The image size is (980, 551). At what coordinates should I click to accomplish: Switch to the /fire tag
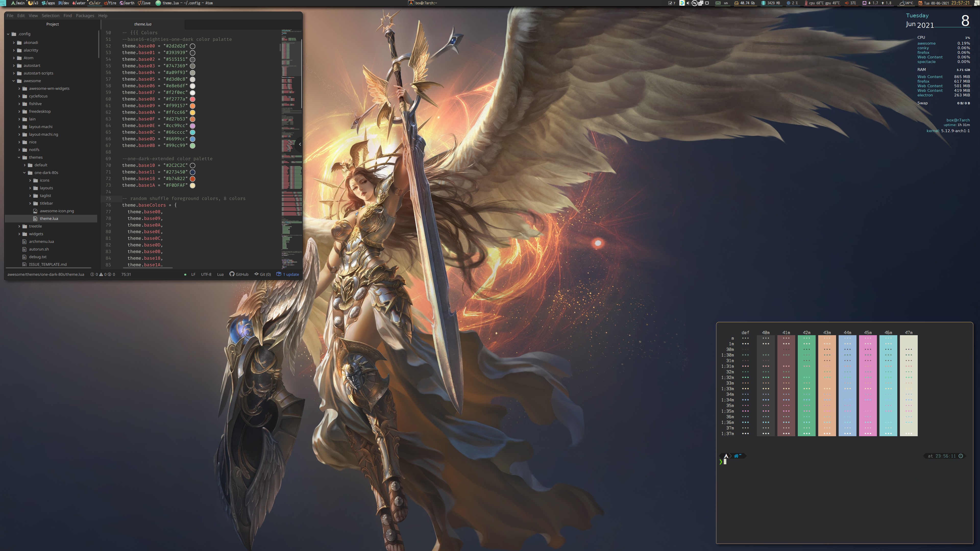click(110, 3)
